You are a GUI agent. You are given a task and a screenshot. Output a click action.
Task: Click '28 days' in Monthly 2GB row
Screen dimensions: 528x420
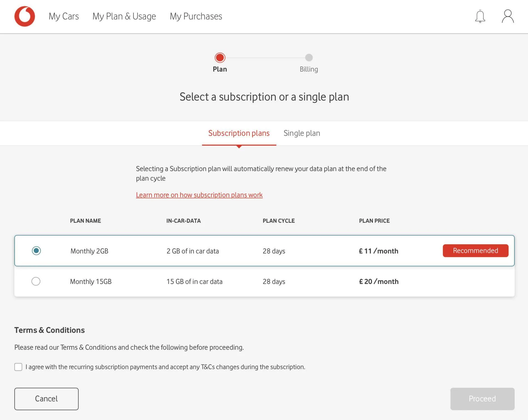(274, 251)
